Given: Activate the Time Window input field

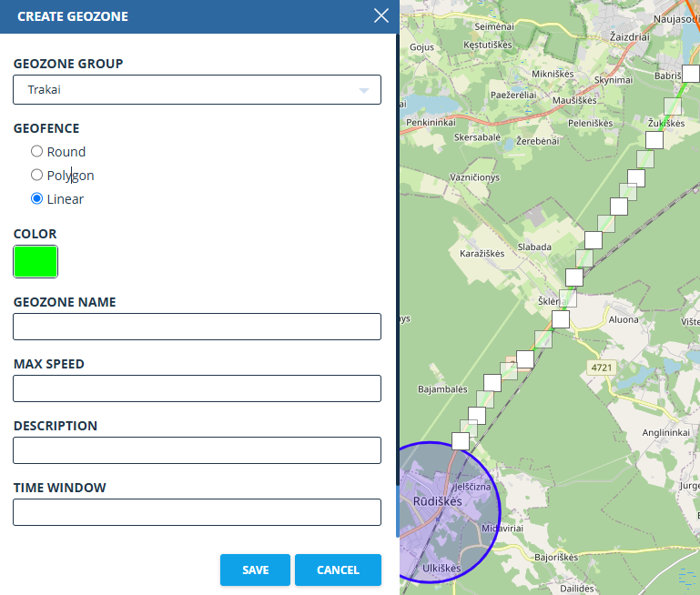Looking at the screenshot, I should coord(197,512).
